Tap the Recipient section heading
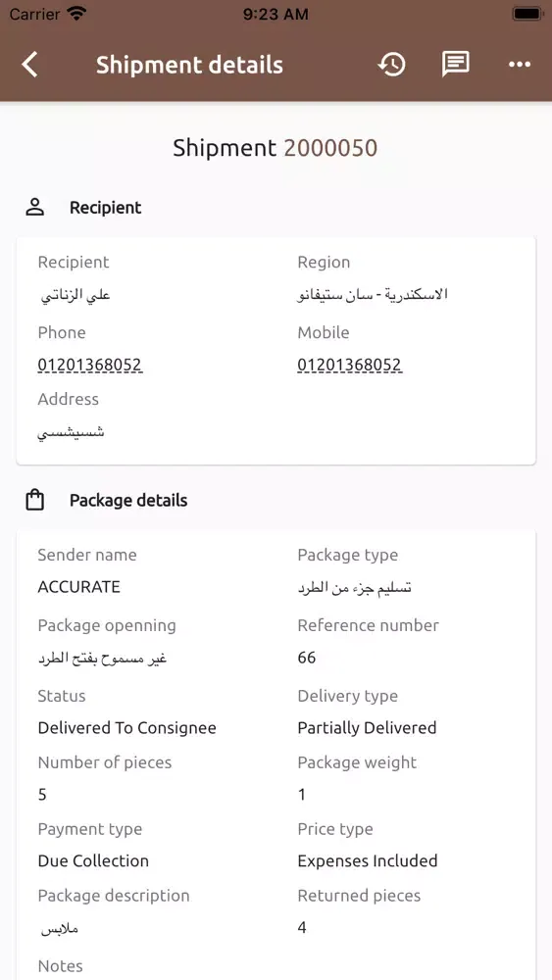 (106, 208)
